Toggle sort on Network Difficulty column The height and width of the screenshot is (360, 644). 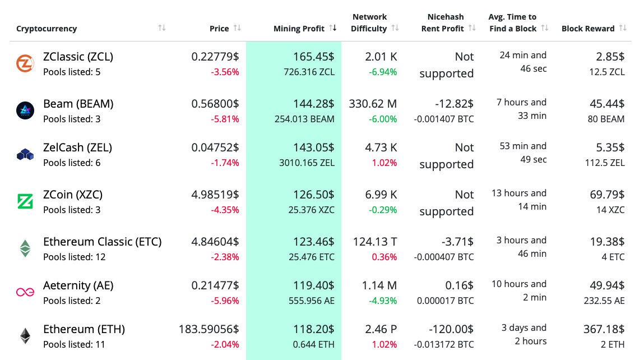(395, 28)
